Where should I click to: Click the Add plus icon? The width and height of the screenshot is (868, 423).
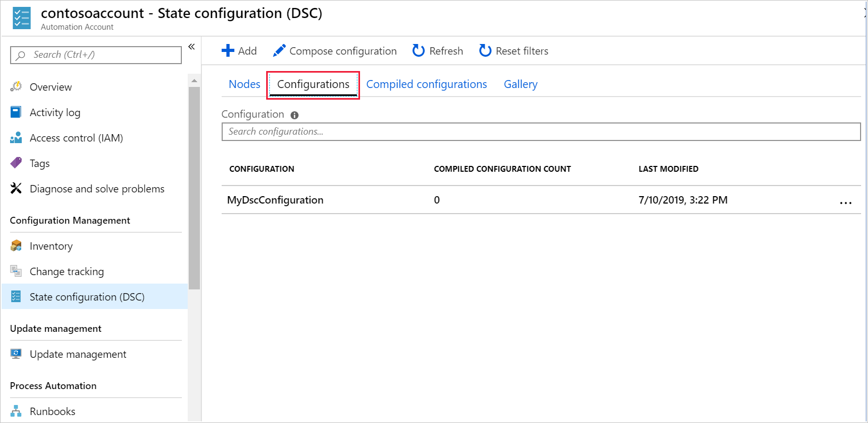click(228, 50)
